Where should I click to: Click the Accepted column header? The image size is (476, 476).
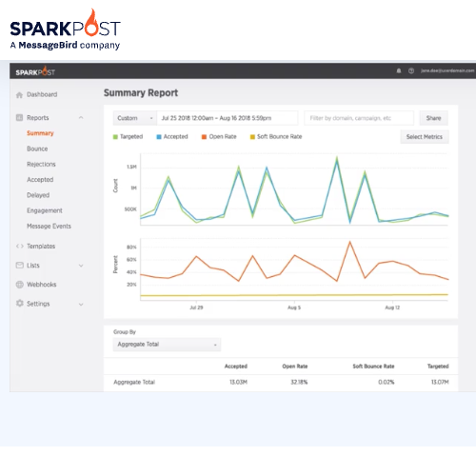coord(236,367)
